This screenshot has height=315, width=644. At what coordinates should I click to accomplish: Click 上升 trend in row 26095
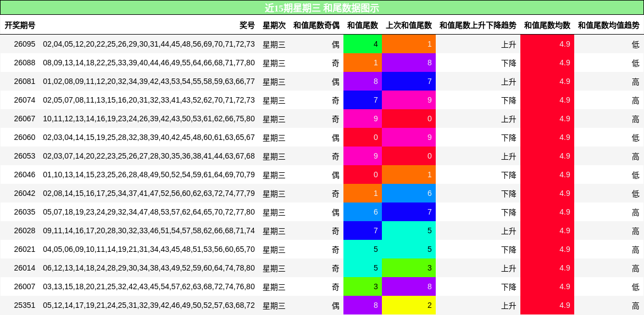tap(508, 44)
